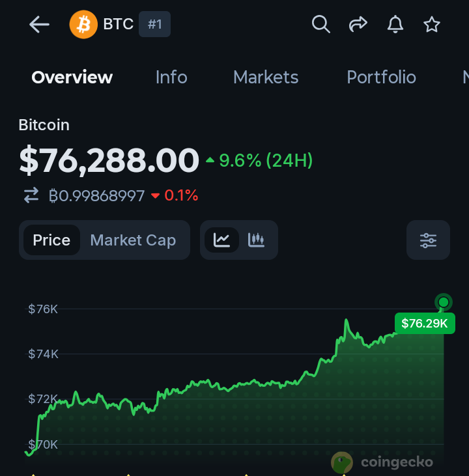Viewport: 469px width, 476px height.
Task: Select the Market Cap chart toggle
Action: pos(133,240)
